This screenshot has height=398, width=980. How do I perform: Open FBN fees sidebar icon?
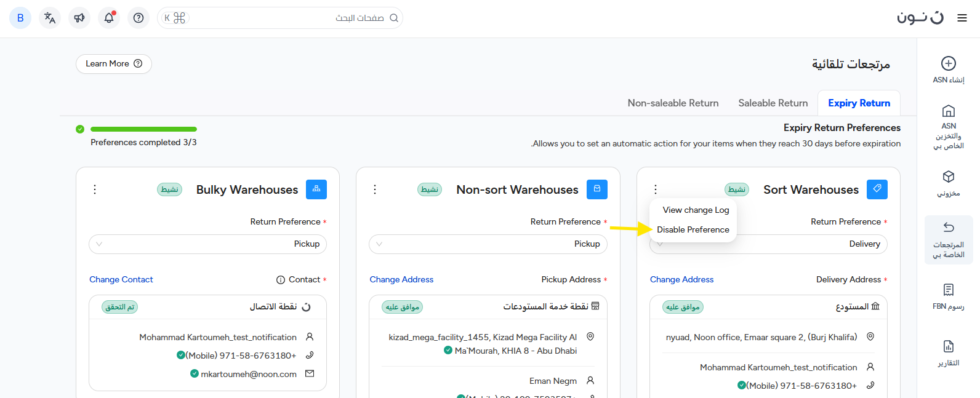[x=948, y=290]
